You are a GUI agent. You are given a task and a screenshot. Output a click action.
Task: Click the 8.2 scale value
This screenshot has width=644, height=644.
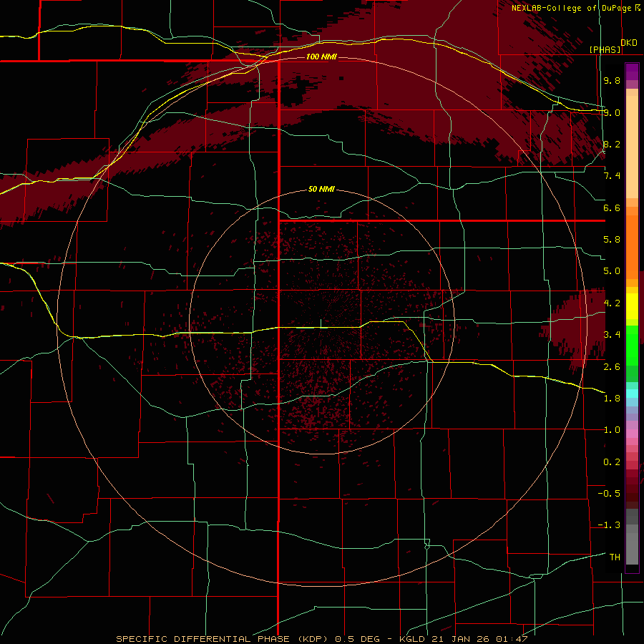pyautogui.click(x=612, y=144)
